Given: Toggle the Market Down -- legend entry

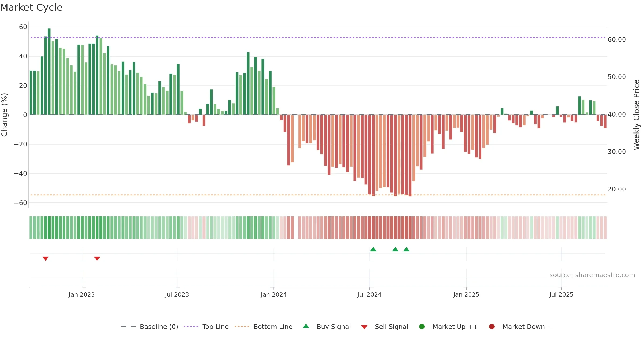Looking at the screenshot, I should click(520, 327).
